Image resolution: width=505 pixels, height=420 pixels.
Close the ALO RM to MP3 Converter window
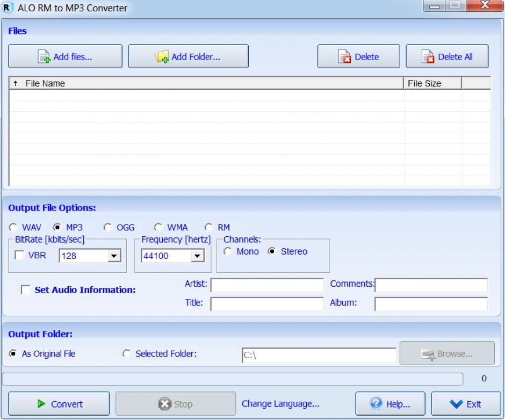(x=485, y=5)
